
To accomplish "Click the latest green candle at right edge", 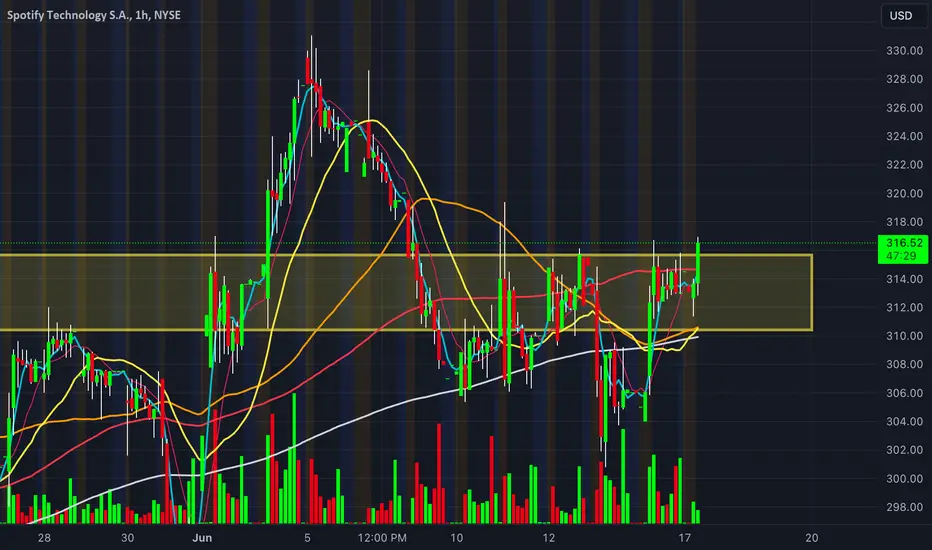I will [x=698, y=263].
